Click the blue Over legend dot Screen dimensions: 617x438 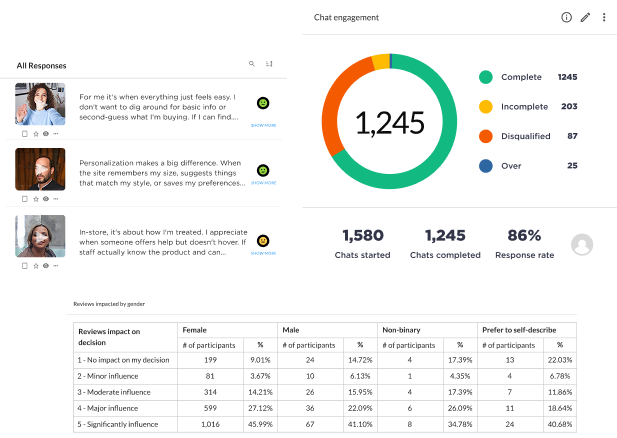[486, 166]
